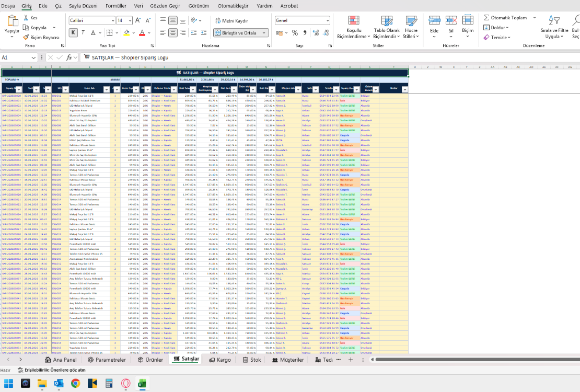Expand the Name Box A1 dropdown
Screen dimensions: 580x392
33,57
